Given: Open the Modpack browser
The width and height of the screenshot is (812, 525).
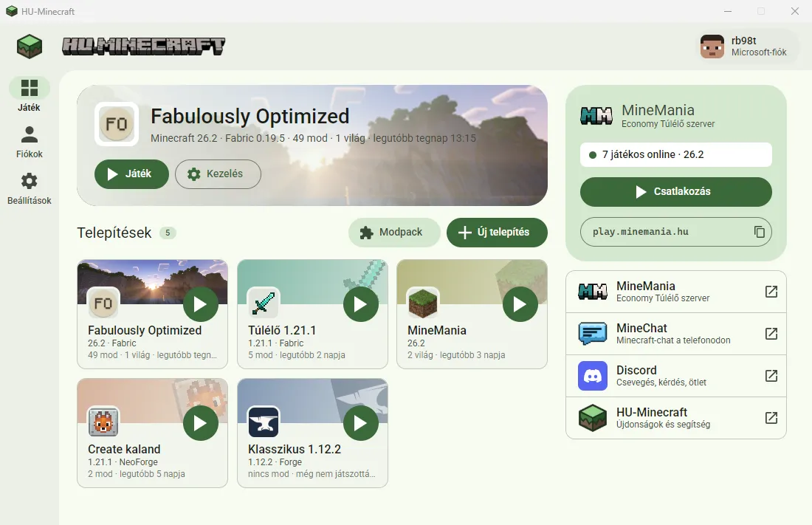Looking at the screenshot, I should [x=394, y=232].
